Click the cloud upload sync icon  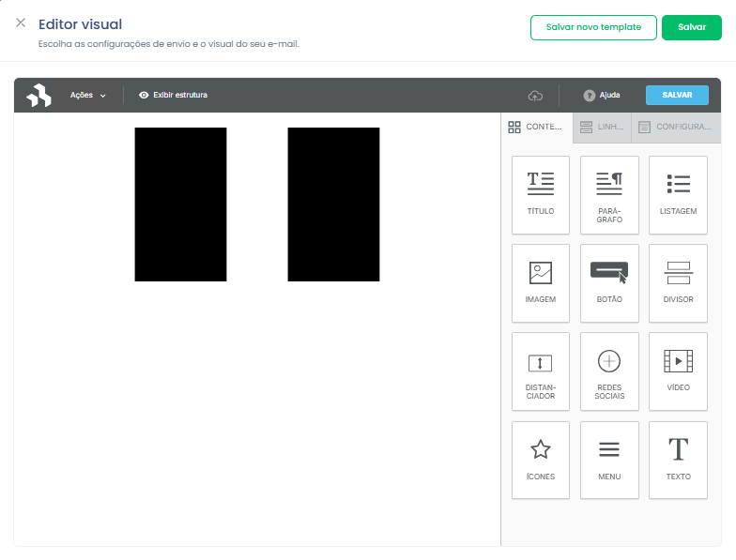pyautogui.click(x=535, y=96)
